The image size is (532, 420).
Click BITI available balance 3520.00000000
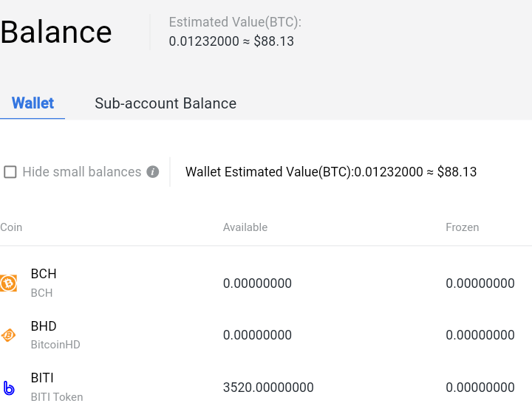click(x=268, y=388)
